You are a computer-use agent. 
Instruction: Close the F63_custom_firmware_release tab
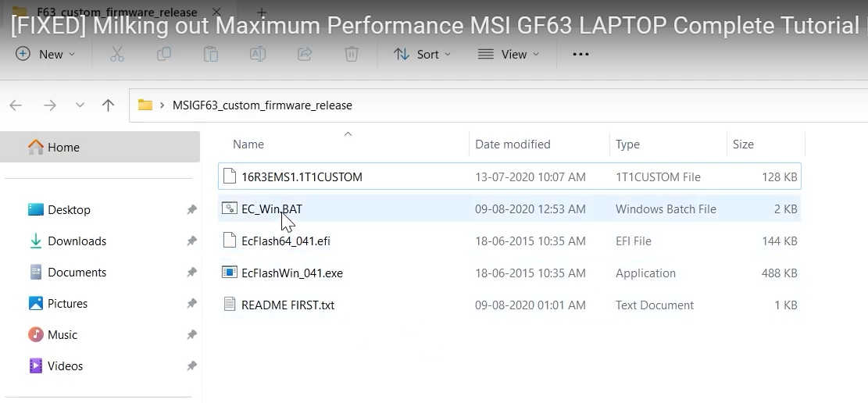217,12
